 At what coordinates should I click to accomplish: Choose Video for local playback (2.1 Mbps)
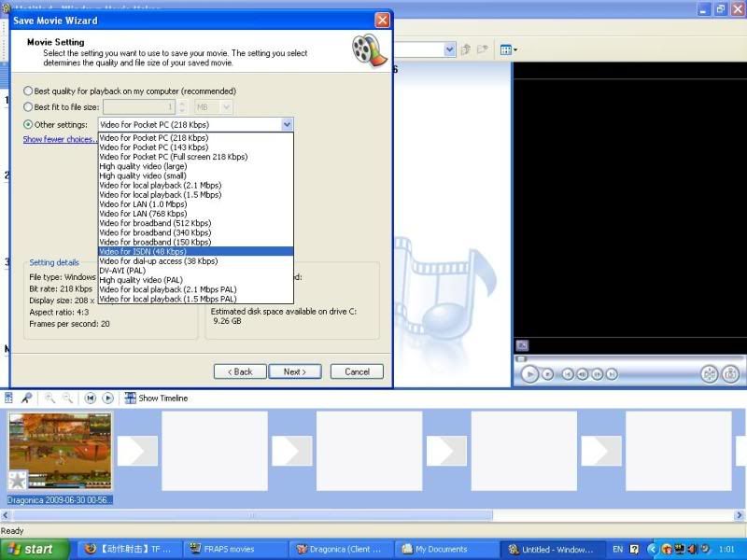[x=195, y=185]
